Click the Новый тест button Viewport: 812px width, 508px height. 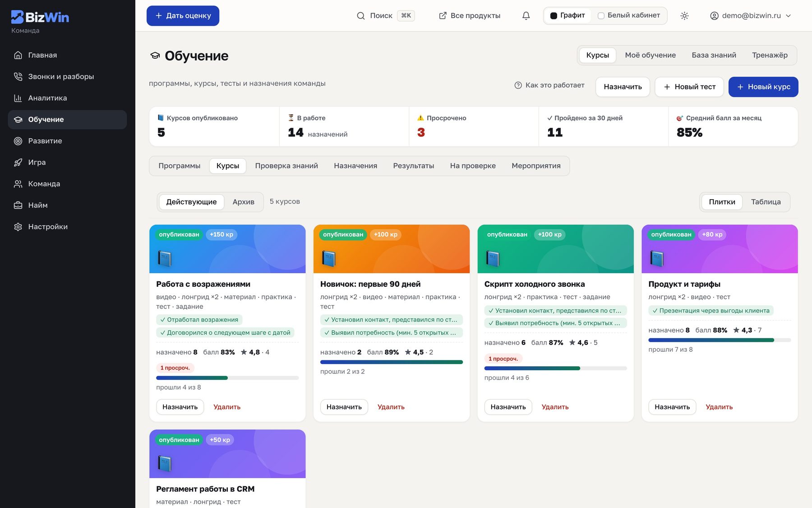[x=689, y=87]
